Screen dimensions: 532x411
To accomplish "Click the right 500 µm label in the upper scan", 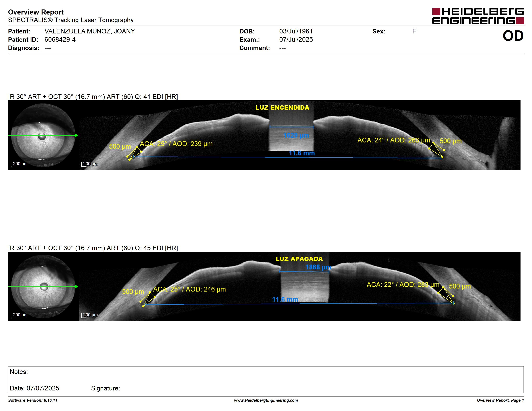I will pyautogui.click(x=451, y=141).
